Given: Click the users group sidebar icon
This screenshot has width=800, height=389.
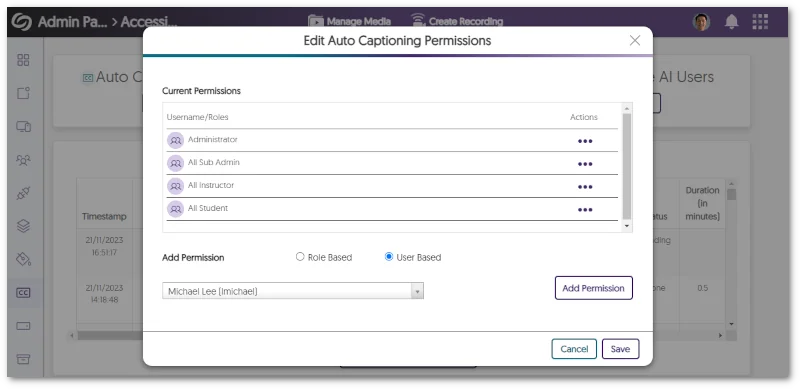Looking at the screenshot, I should point(23,160).
